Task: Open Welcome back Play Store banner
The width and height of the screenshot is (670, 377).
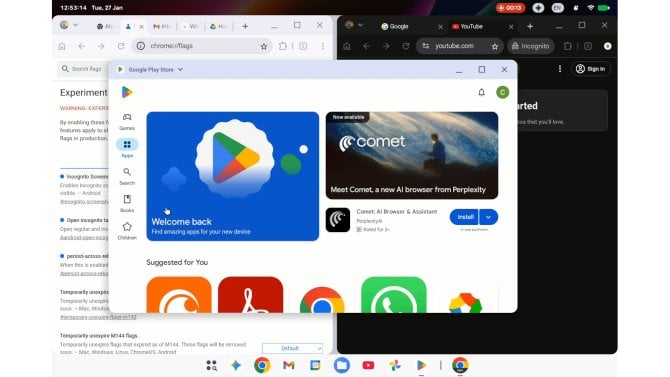Action: tap(232, 177)
